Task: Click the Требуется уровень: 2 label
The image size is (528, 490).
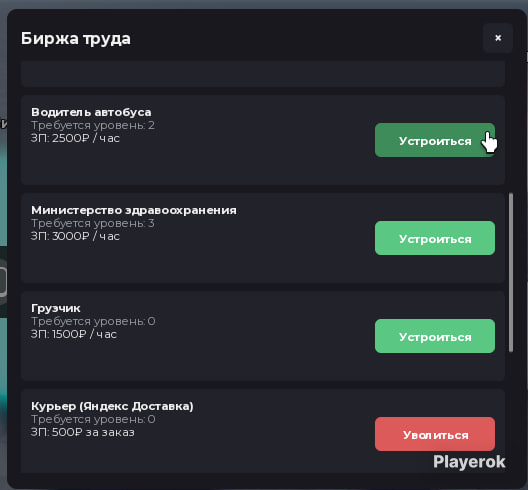Action: click(93, 125)
